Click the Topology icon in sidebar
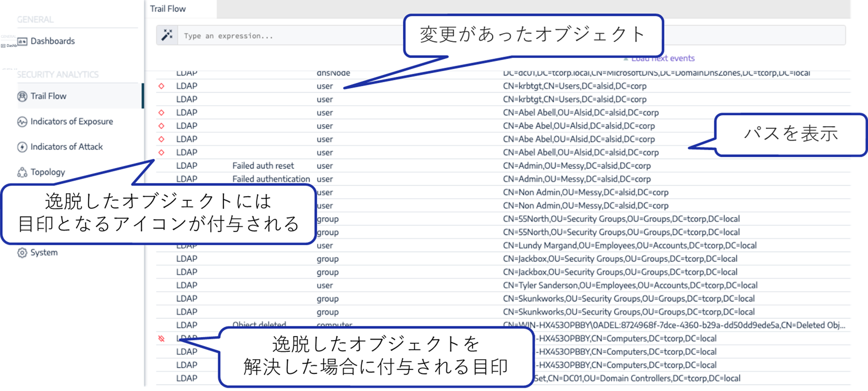The height and width of the screenshot is (391, 868). coord(22,172)
